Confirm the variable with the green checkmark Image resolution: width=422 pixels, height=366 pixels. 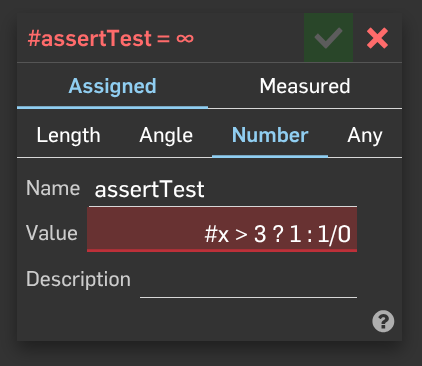(x=328, y=38)
